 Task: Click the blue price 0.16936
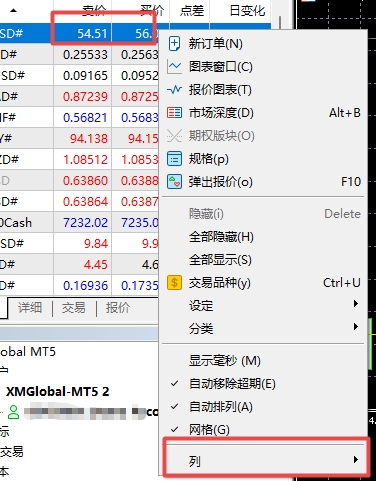coord(82,286)
